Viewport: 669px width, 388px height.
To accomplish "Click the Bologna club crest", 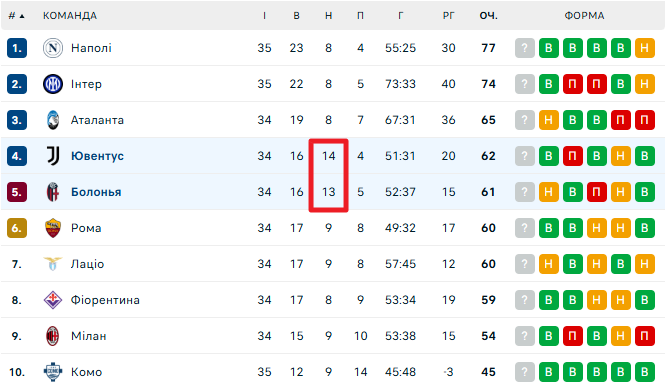I will coord(53,192).
